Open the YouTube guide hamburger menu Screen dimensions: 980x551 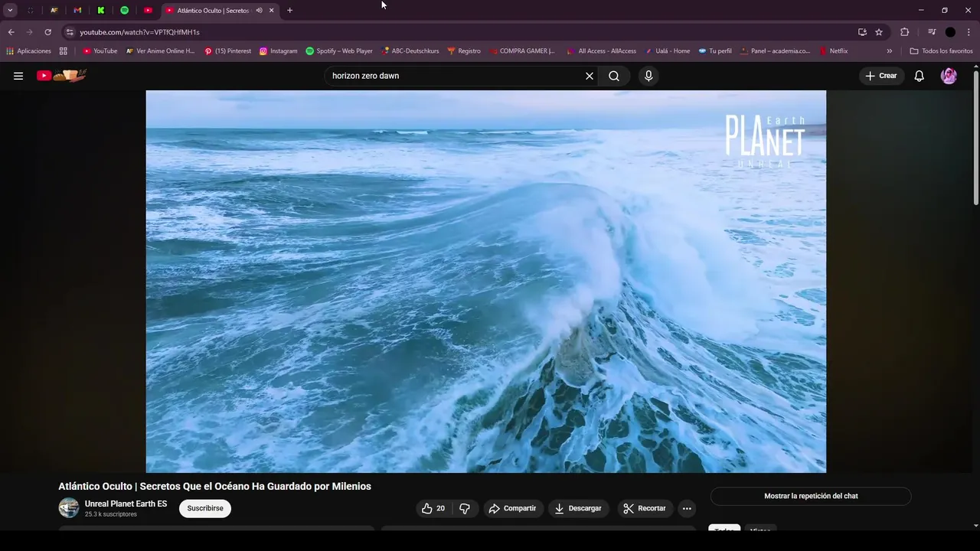point(18,76)
